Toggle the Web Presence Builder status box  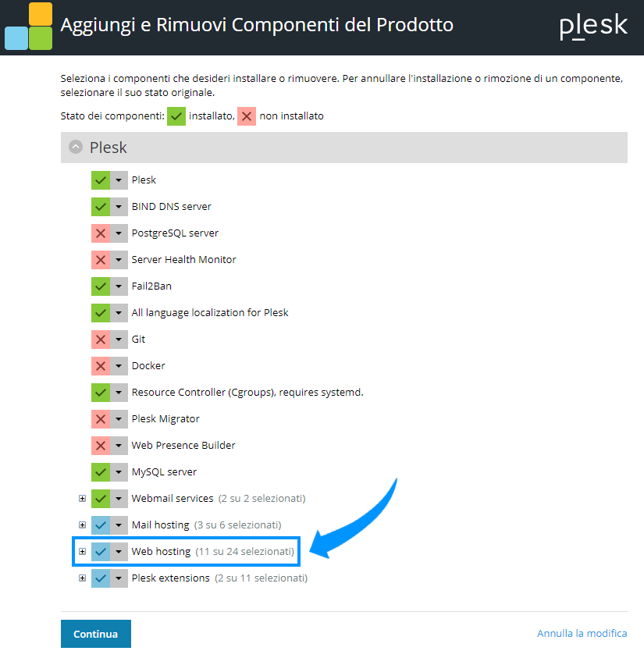click(101, 446)
